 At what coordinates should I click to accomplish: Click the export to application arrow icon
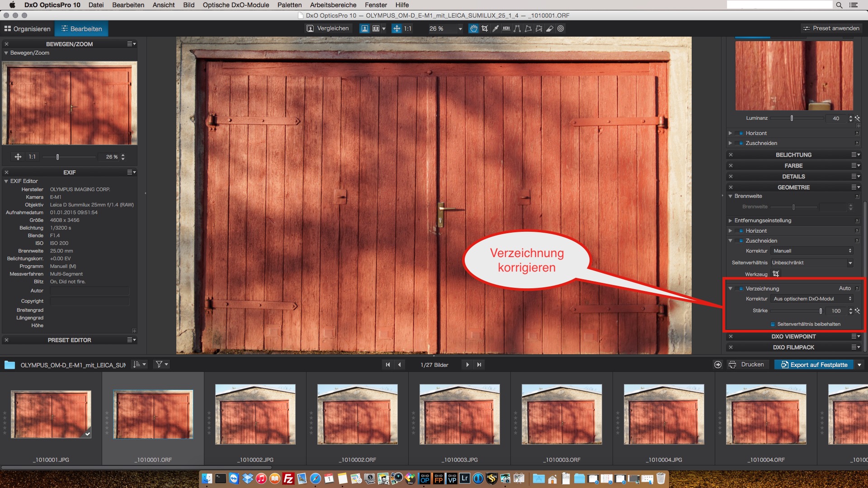click(718, 365)
